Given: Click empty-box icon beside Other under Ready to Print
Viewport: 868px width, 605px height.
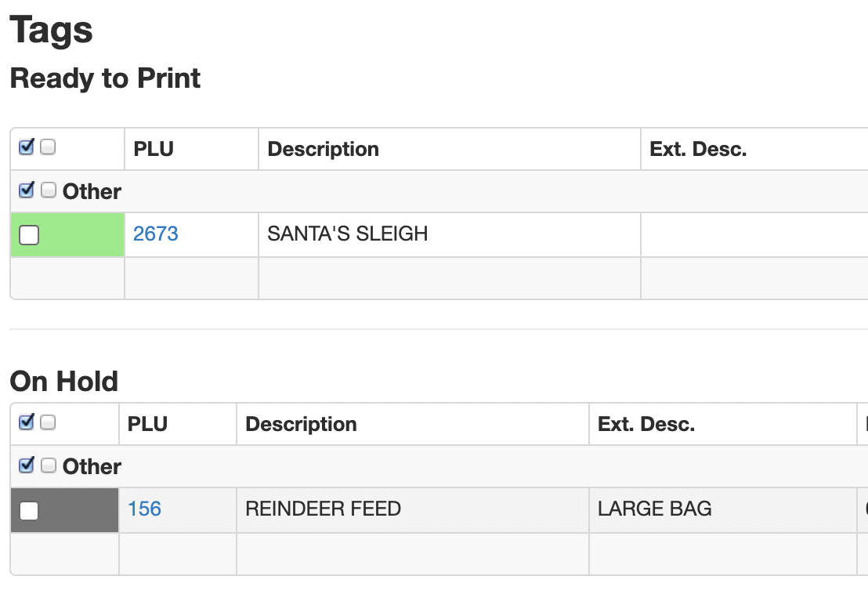Looking at the screenshot, I should pyautogui.click(x=49, y=190).
